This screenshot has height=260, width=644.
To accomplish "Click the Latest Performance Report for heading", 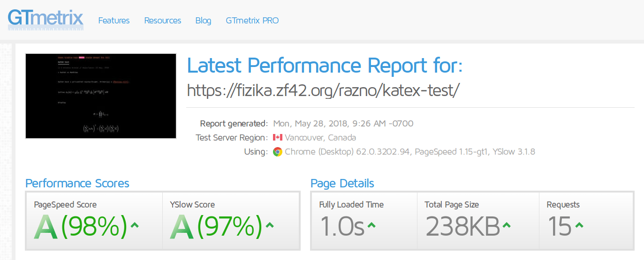I will (325, 65).
